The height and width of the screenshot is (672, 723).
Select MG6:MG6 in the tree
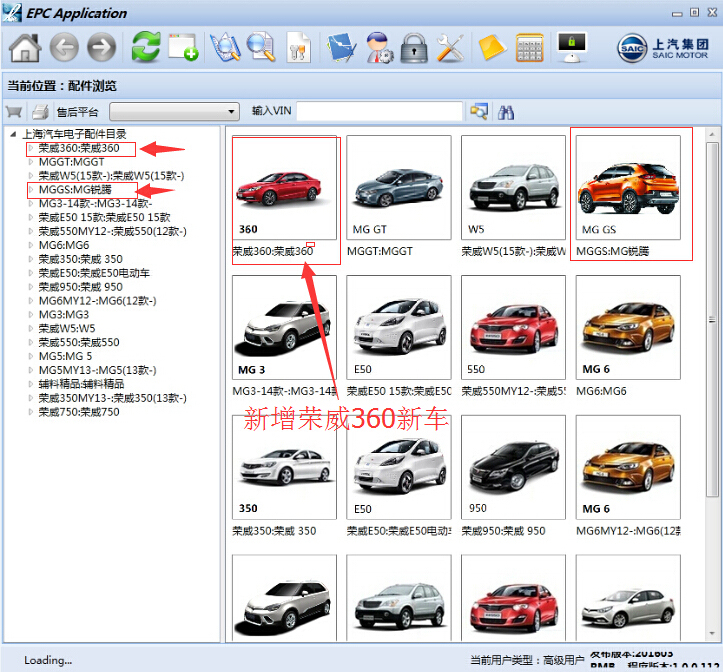coord(64,245)
